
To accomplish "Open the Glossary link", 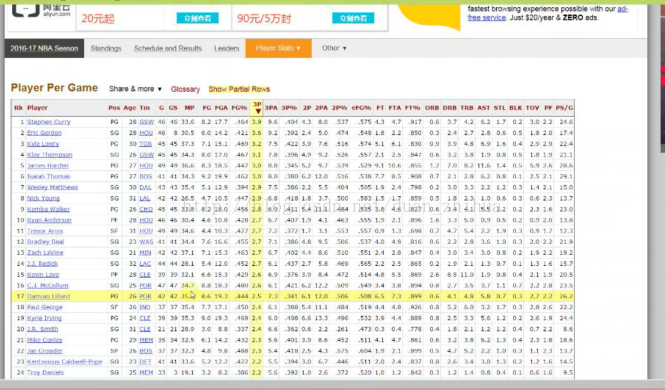I will point(185,89).
